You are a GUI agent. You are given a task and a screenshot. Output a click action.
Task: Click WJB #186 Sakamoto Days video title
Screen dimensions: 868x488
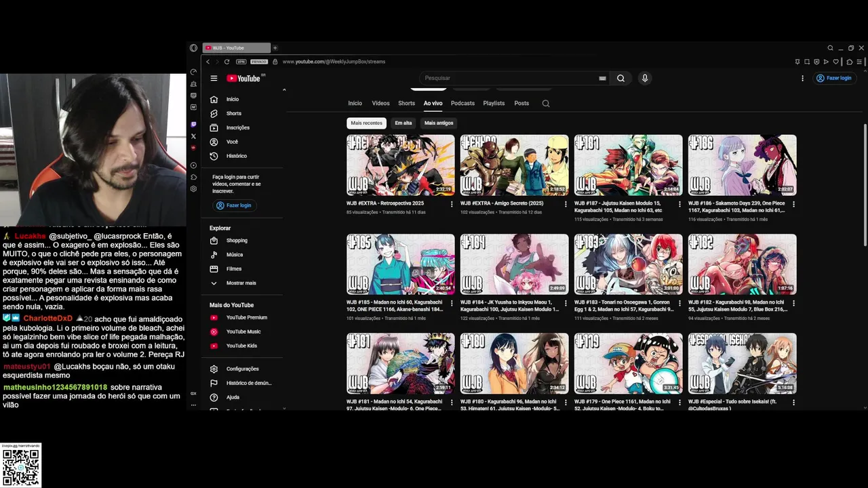(736, 207)
